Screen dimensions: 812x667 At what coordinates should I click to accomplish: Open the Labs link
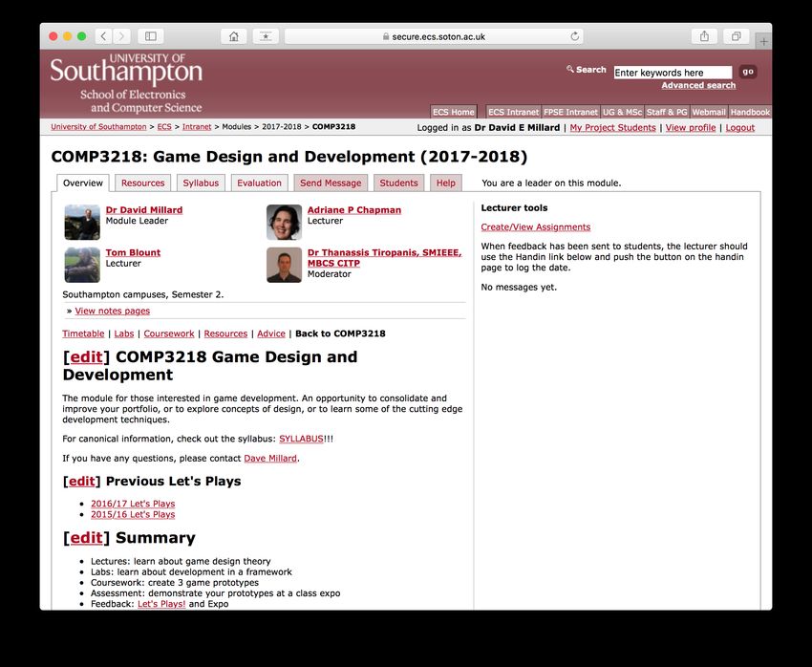[124, 333]
